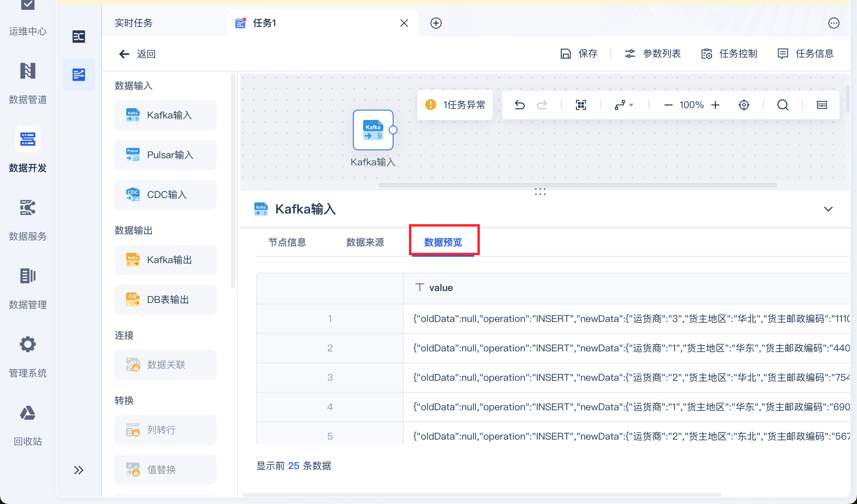
Task: Open the connector line style dropdown
Action: click(x=623, y=105)
